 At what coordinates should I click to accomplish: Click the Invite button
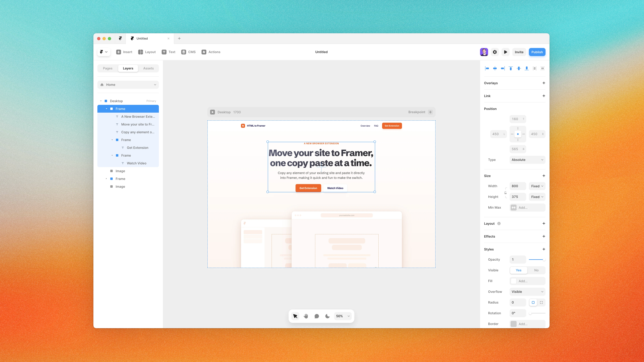(x=519, y=52)
